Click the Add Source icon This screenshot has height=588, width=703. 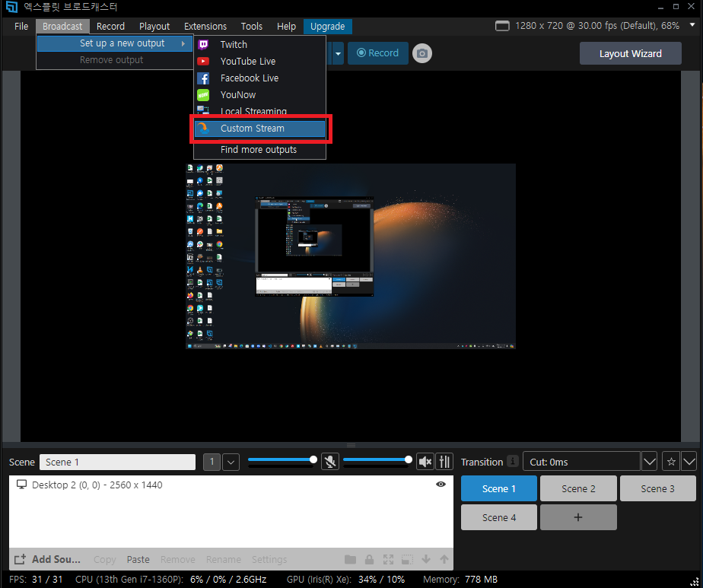tap(20, 559)
